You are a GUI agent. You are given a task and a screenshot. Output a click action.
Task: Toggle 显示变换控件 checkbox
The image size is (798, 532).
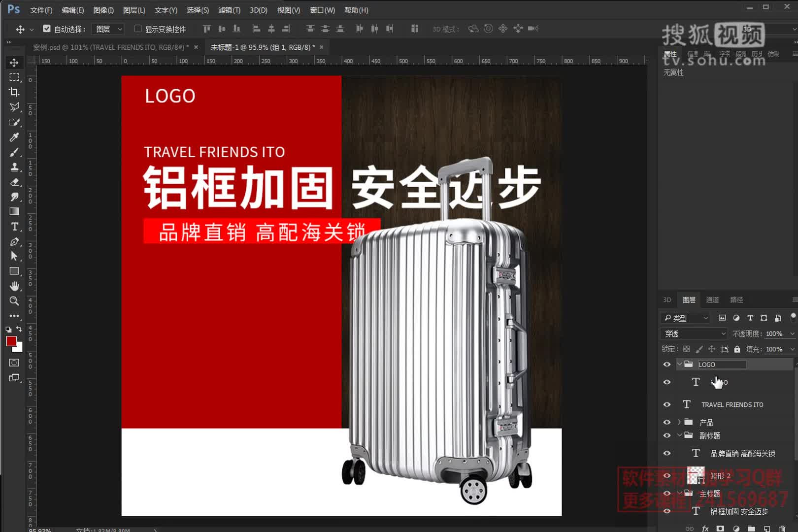pos(138,29)
